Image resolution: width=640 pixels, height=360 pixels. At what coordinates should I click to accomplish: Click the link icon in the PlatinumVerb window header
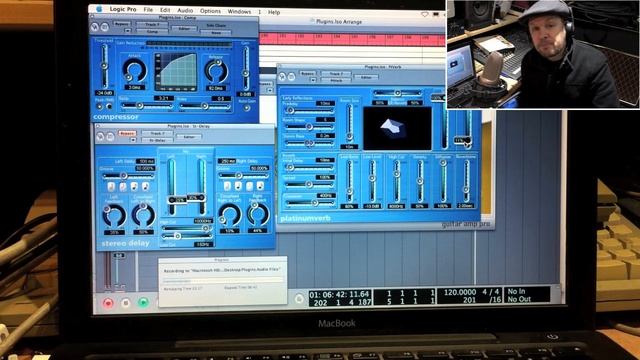coord(282,76)
